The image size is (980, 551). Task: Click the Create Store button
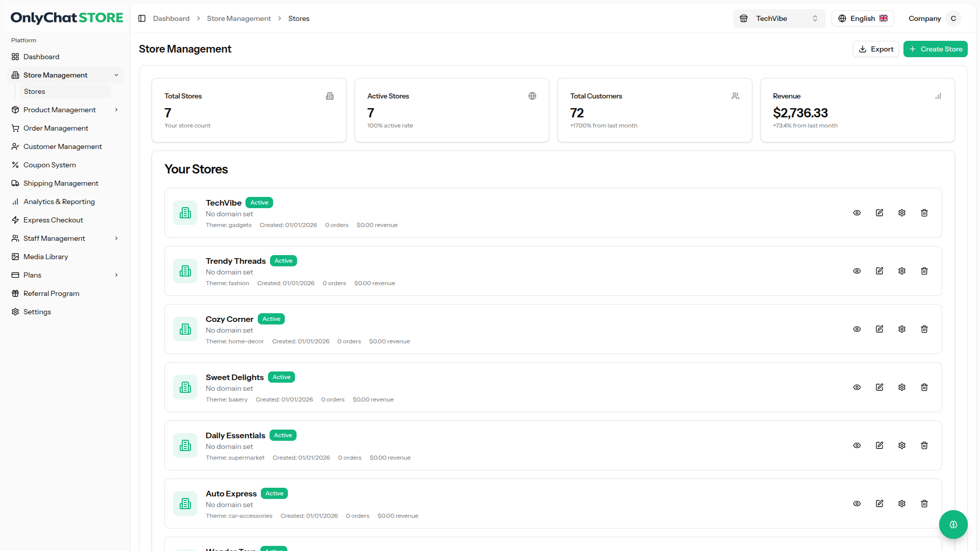point(935,49)
